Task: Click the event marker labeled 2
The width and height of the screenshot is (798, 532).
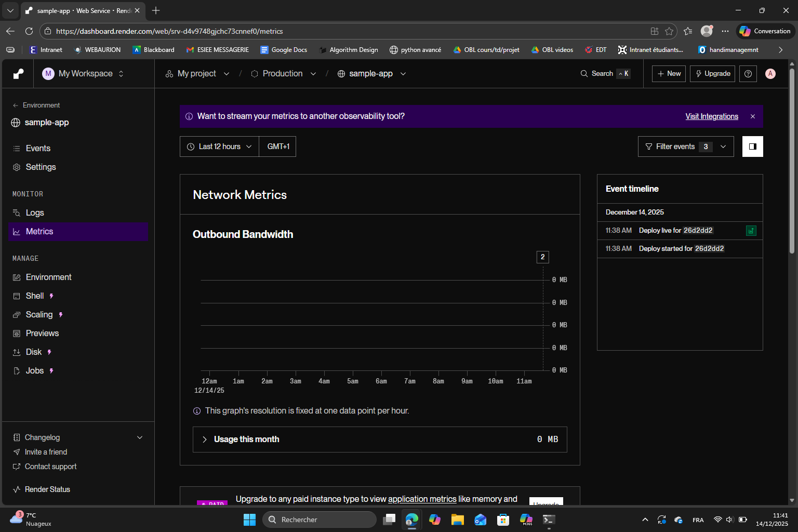Action: [x=542, y=257]
